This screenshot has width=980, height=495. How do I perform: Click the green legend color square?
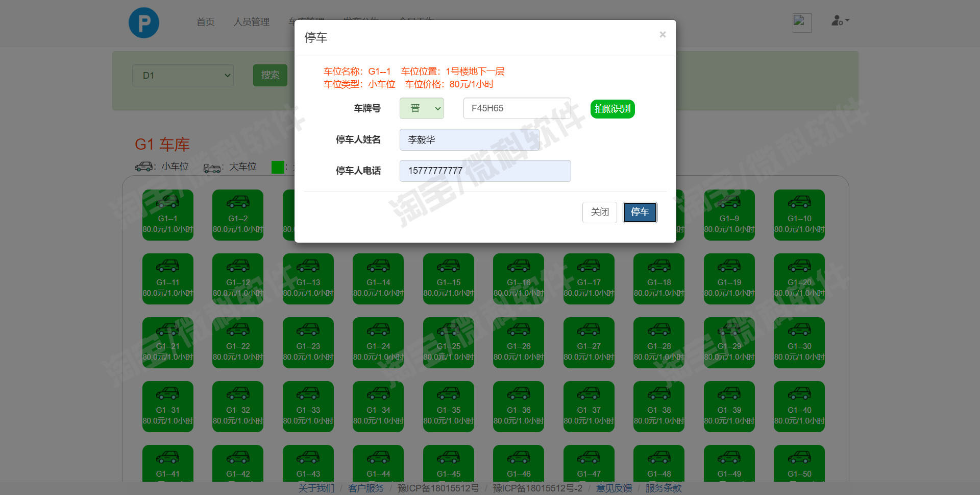click(278, 167)
